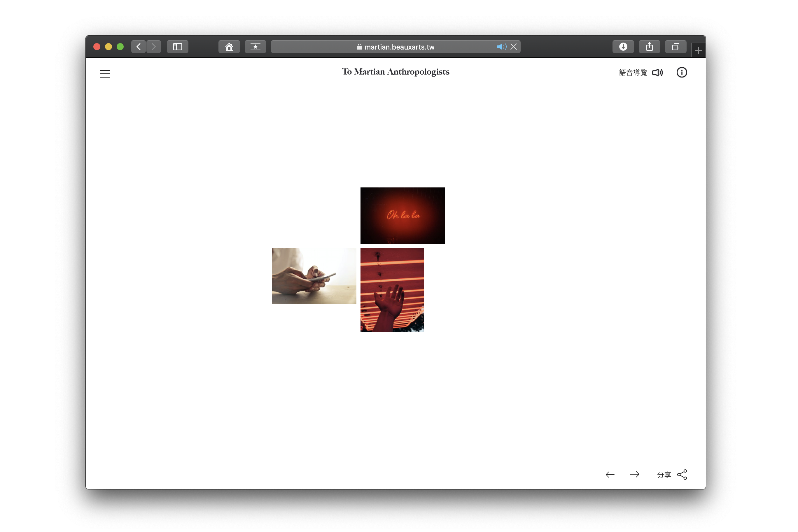This screenshot has height=532, width=798.
Task: Click the browser Forward button
Action: pyautogui.click(x=154, y=47)
